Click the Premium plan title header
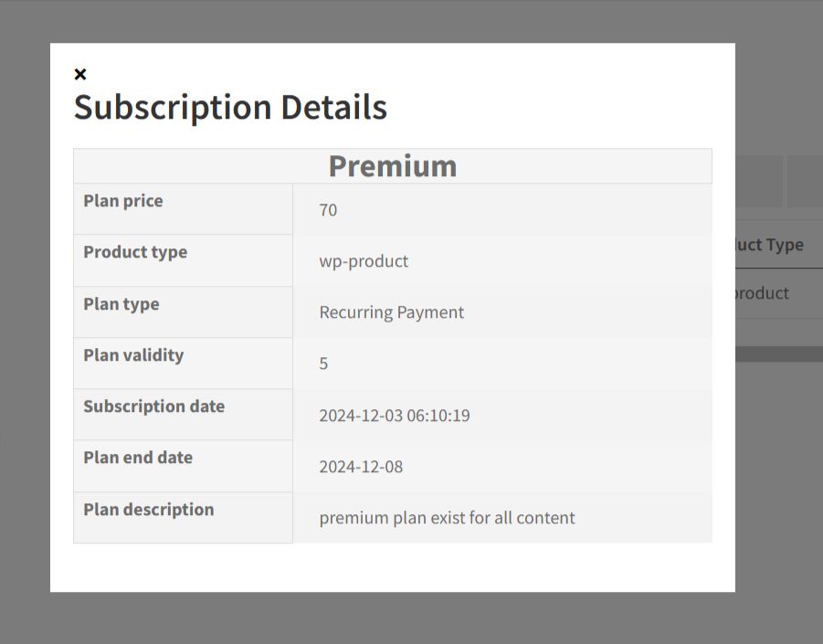This screenshot has height=644, width=823. tap(392, 166)
